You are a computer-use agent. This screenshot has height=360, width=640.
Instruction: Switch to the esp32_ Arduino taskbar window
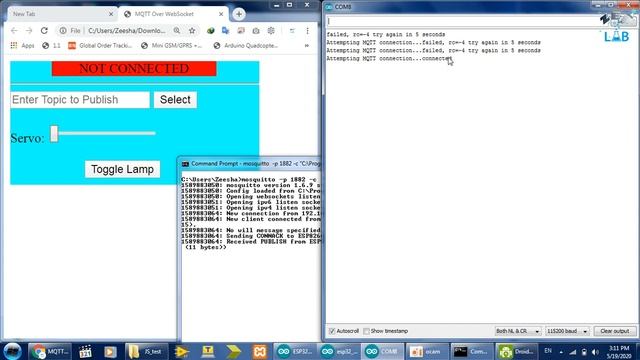[x=338, y=351]
